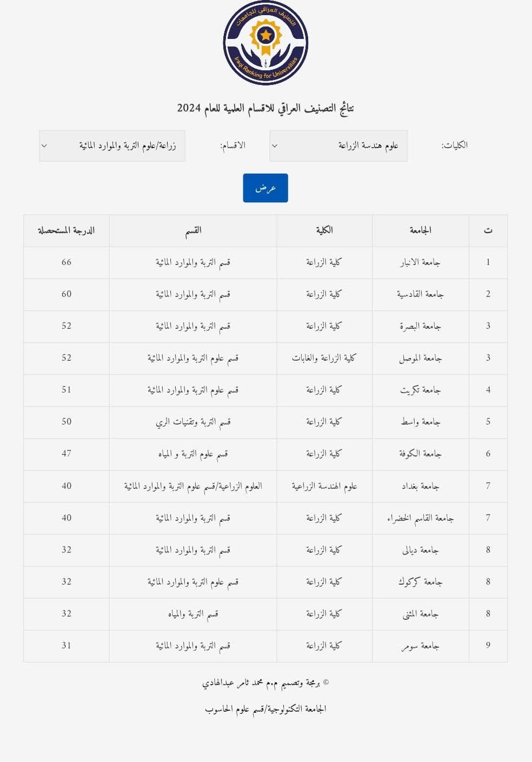Select the جامعة بغداد university cell
Screen dimensions: 532x762
tap(420, 486)
